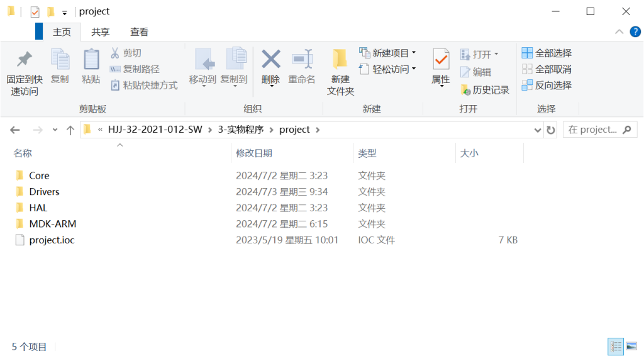The width and height of the screenshot is (644, 356).
Task: Click the project breadcrumb segment
Action: pos(294,130)
